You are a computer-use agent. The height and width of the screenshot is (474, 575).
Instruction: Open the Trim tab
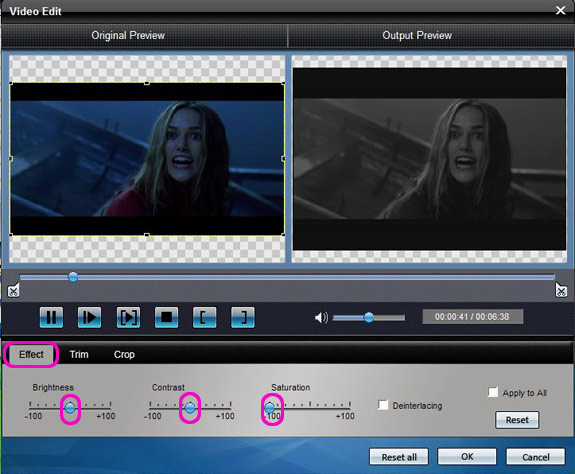79,354
